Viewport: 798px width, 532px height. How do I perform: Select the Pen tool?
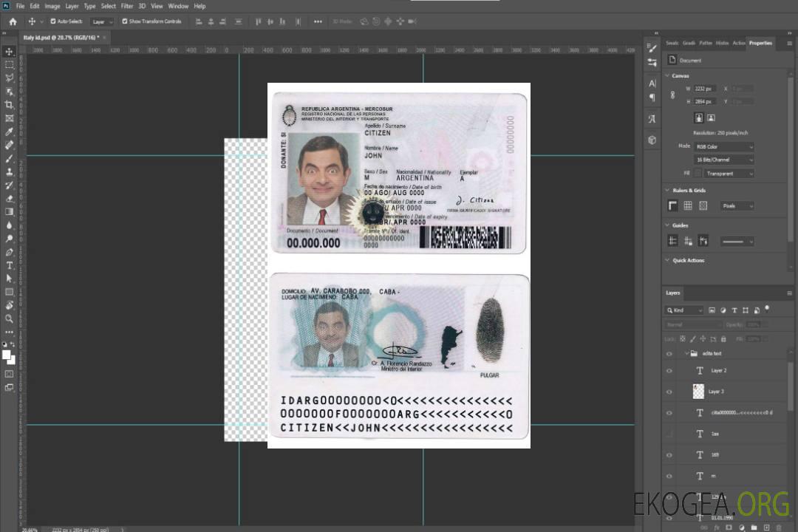(9, 252)
